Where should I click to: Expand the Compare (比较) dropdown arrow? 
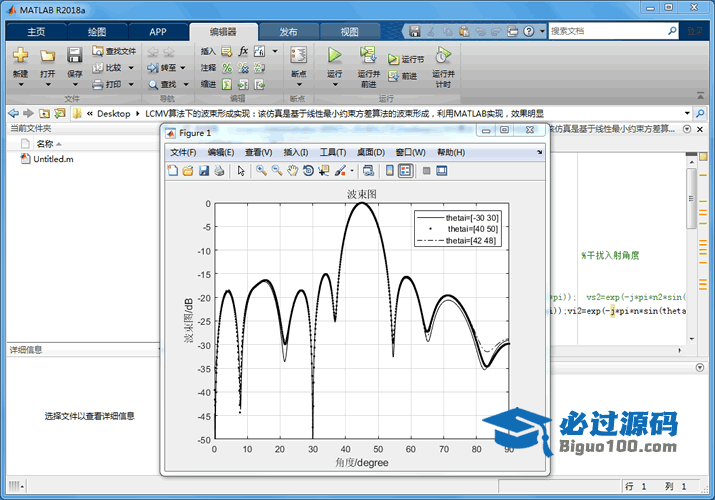click(131, 68)
